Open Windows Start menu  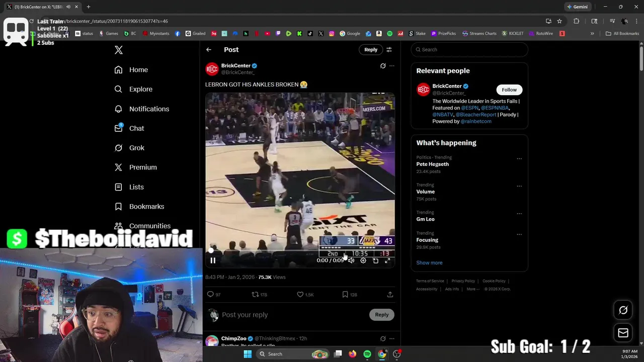[x=248, y=354]
